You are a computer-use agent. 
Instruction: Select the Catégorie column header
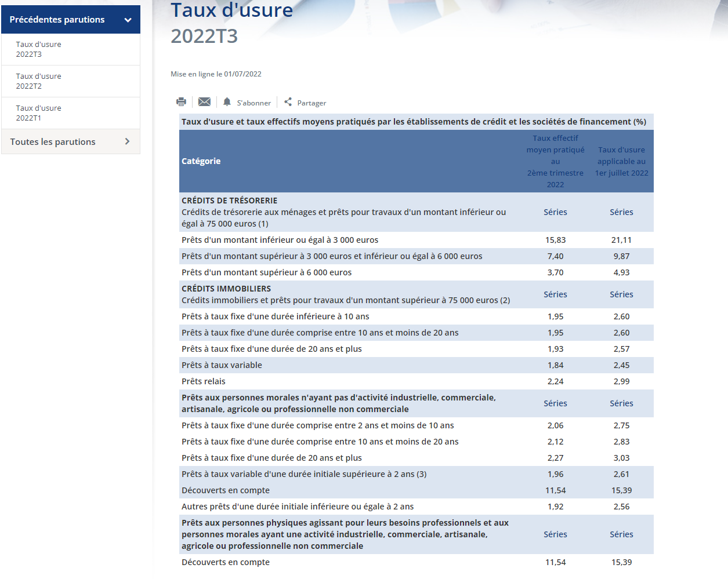click(201, 161)
